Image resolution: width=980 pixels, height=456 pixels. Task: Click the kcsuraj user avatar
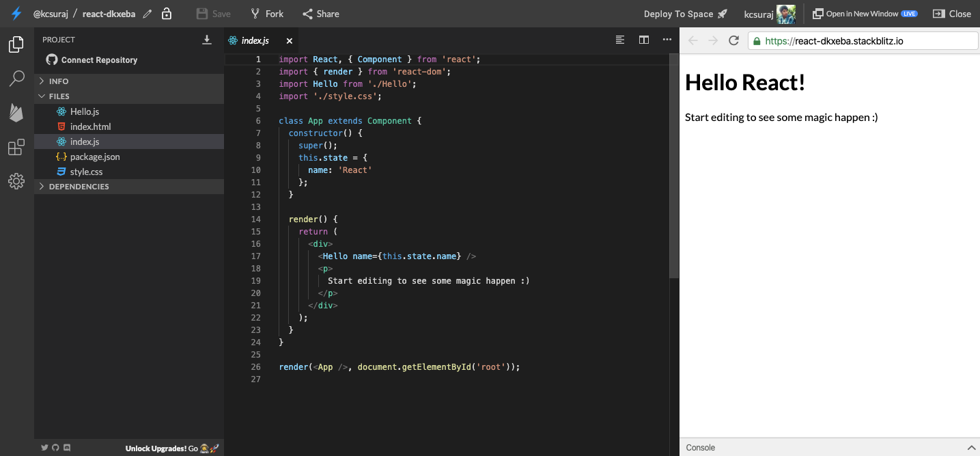[786, 14]
